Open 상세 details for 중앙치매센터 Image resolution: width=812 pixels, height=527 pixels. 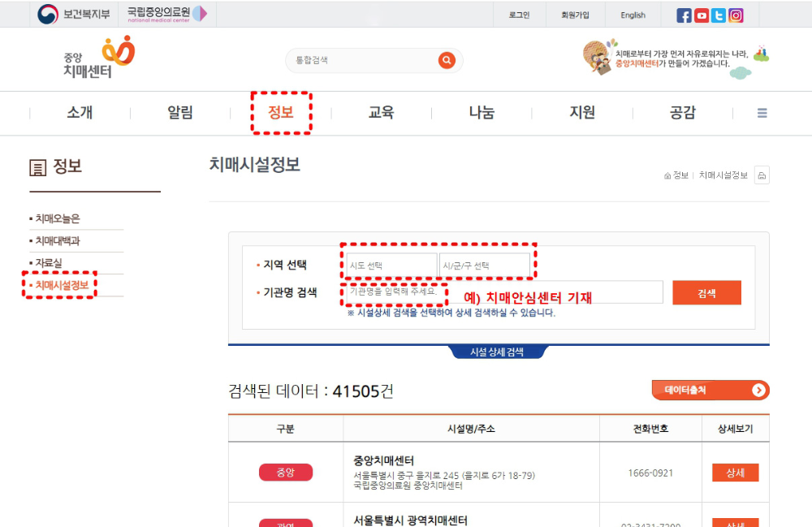[735, 472]
